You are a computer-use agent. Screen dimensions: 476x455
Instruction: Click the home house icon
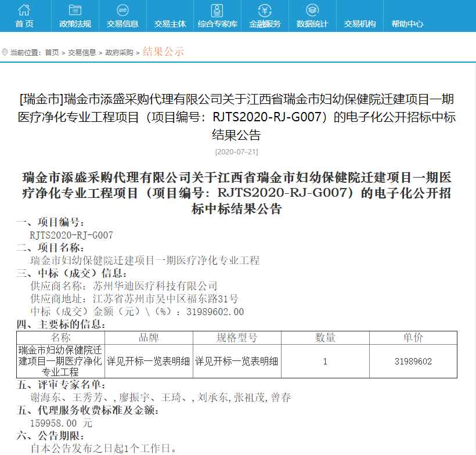24,10
